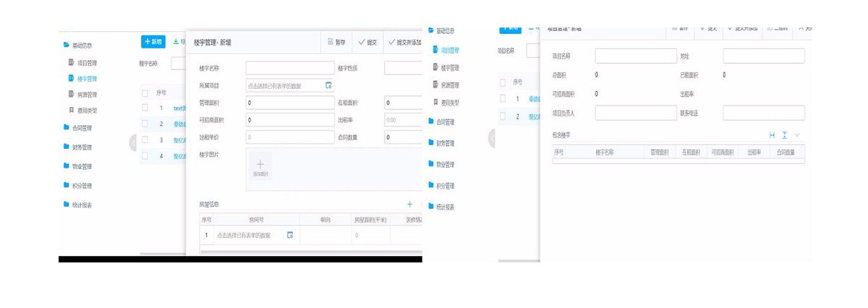
Task: Collapse 基础信息 folder in 项目管理 window sidebar
Action: [441, 31]
